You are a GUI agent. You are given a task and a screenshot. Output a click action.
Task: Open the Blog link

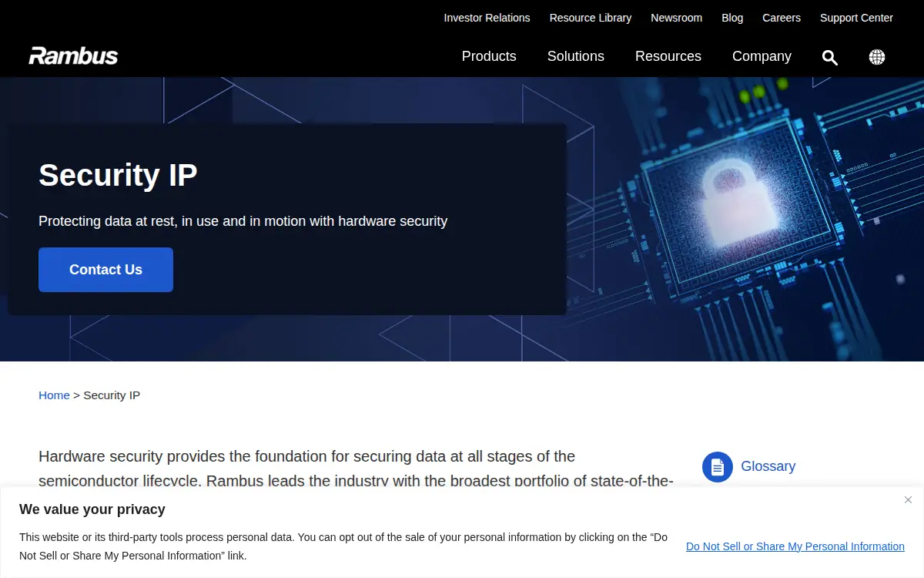tap(732, 18)
